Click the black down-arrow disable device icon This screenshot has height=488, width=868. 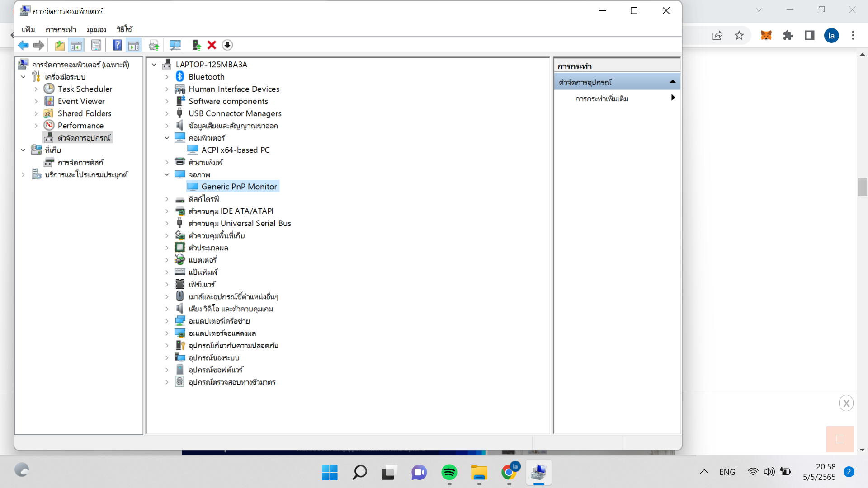click(227, 45)
